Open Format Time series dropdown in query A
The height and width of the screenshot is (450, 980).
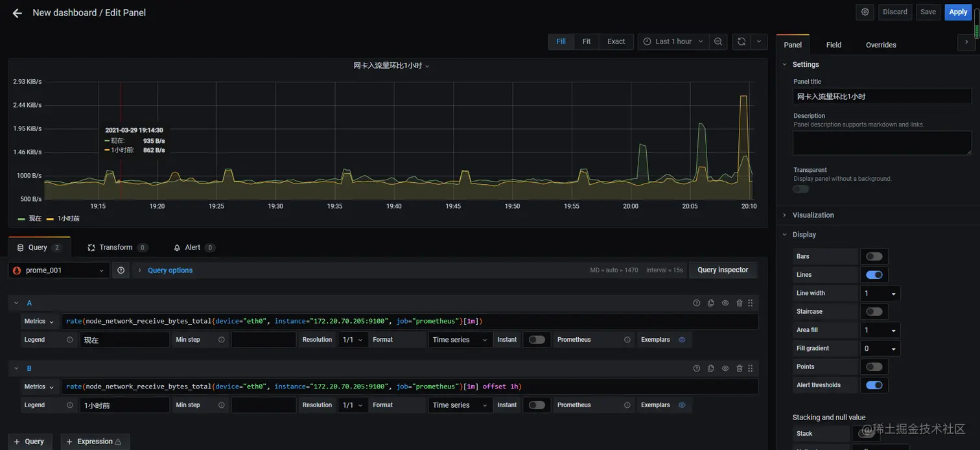coord(461,340)
